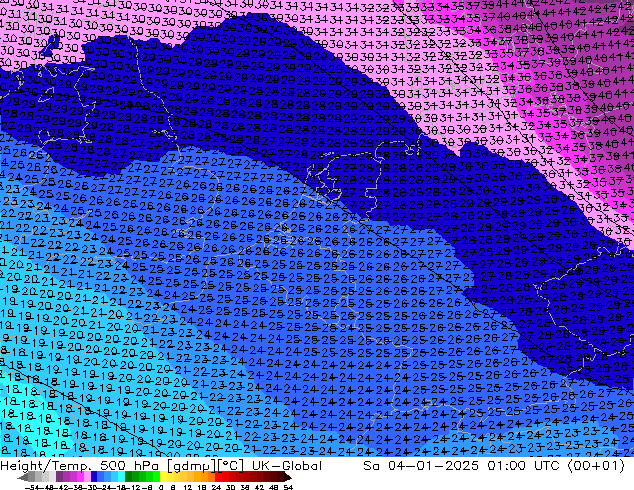Viewport: 634px width, 490px height.
Task: Click the "-54" value under the color scale
Action: click(x=32, y=487)
